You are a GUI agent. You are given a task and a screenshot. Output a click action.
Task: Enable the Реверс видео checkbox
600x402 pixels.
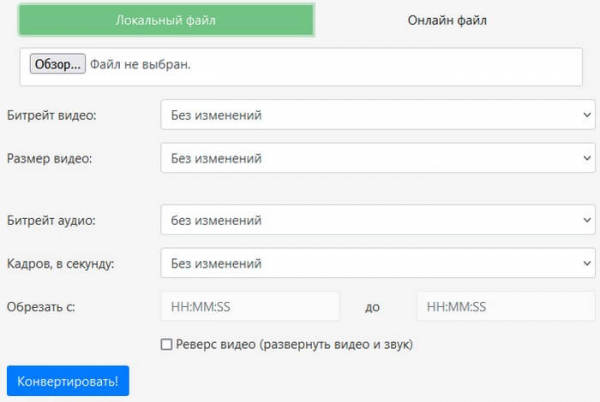point(166,344)
